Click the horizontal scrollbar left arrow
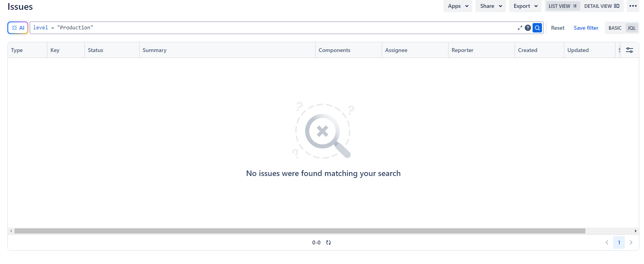Viewport: 644px width, 264px height. (11, 231)
